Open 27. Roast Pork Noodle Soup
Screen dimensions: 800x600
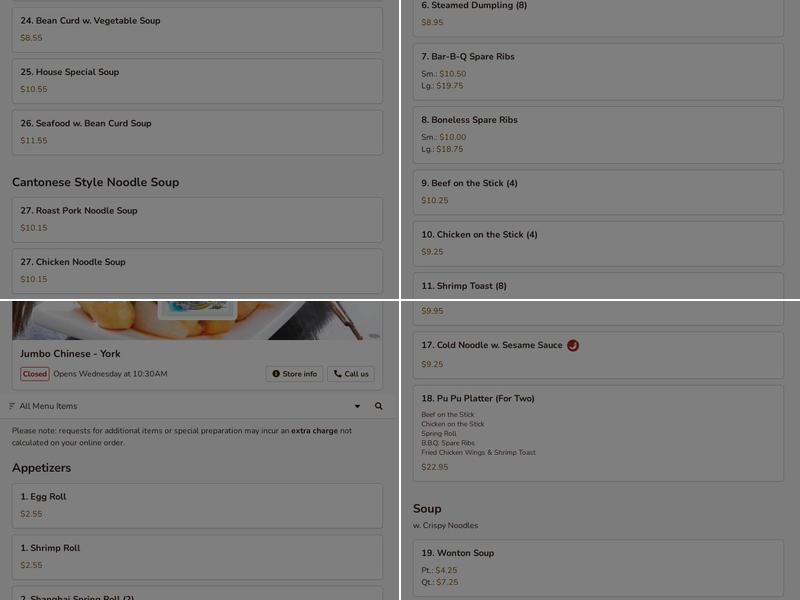[x=197, y=220]
